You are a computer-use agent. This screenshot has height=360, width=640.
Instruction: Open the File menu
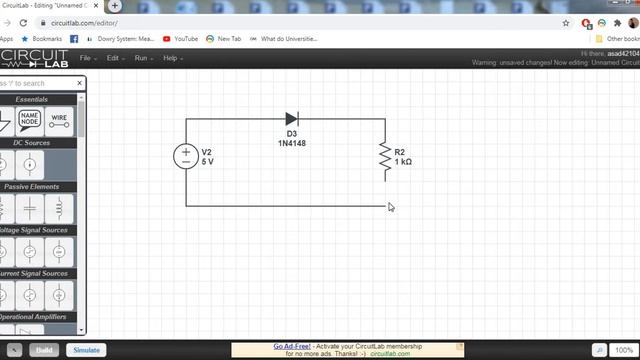(88, 58)
